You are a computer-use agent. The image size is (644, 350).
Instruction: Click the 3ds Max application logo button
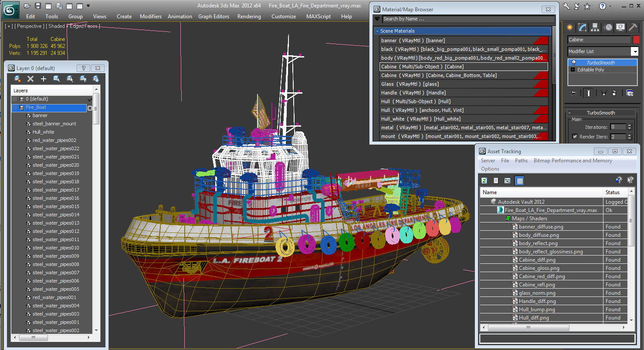pos(10,10)
